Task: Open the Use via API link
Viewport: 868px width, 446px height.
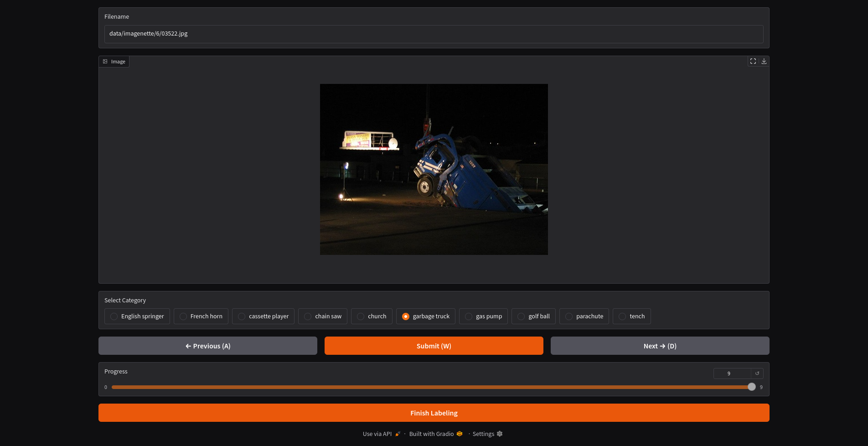Action: point(382,434)
